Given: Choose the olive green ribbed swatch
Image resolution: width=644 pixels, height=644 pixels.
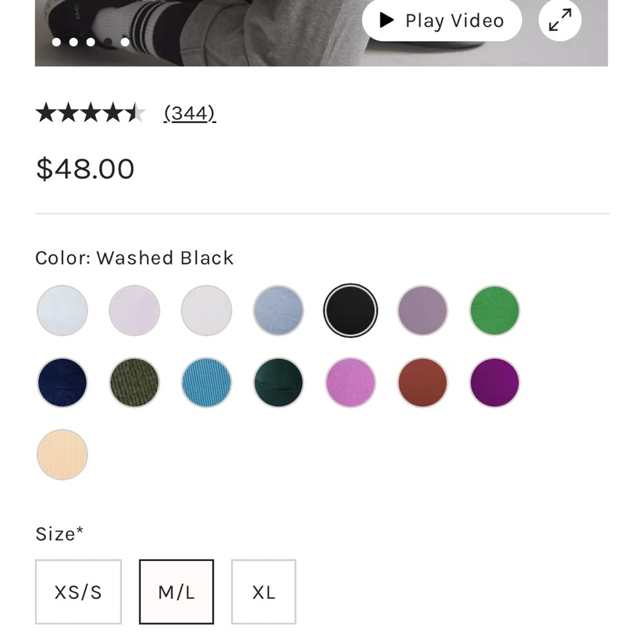Looking at the screenshot, I should click(x=135, y=383).
